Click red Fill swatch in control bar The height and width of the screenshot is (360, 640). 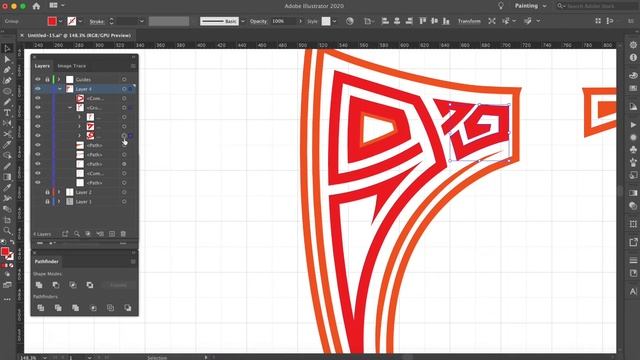tap(52, 21)
